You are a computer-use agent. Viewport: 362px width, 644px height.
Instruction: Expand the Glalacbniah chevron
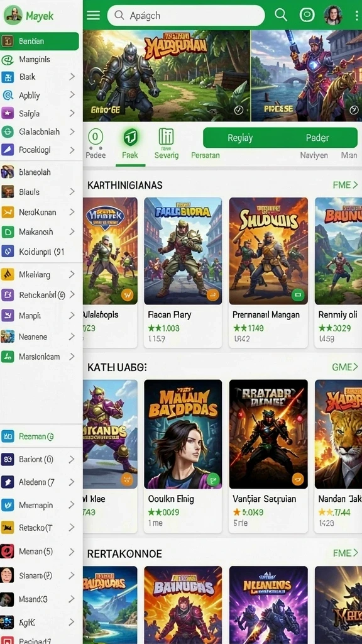point(72,132)
